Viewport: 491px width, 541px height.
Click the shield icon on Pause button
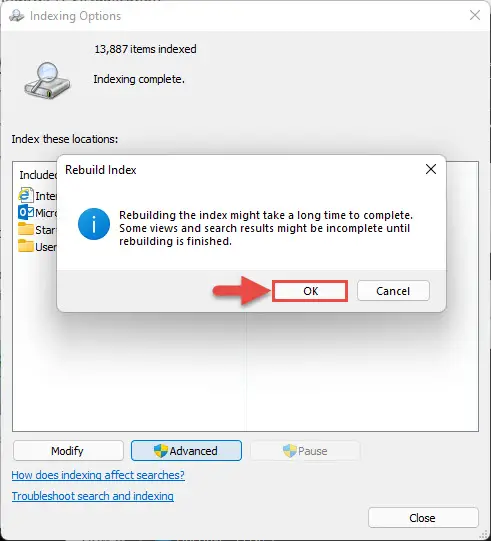click(289, 451)
